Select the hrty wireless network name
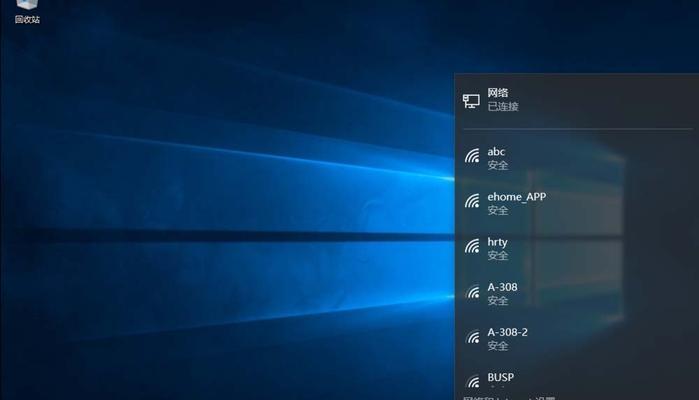Viewport: 699px width, 400px height. pyautogui.click(x=498, y=242)
